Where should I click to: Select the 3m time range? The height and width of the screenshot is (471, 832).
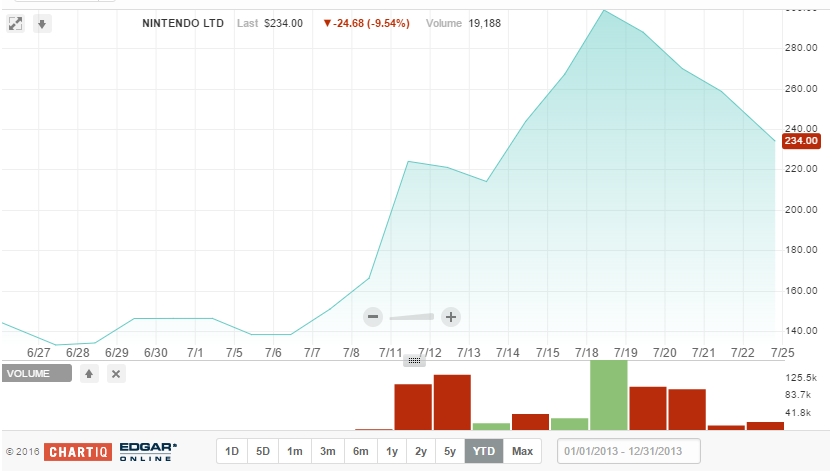(x=328, y=451)
